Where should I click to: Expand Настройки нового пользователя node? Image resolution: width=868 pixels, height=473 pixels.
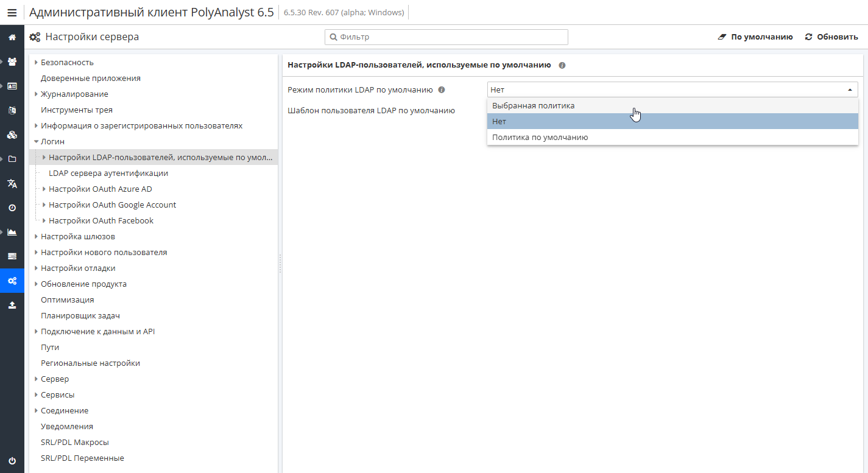36,252
